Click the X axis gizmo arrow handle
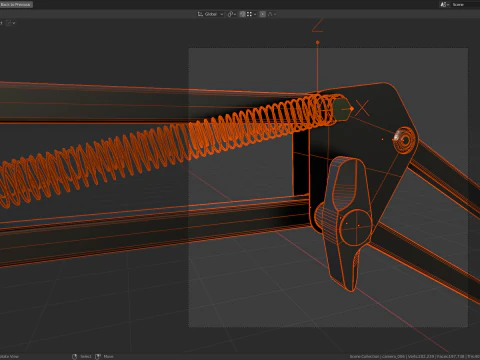 351,109
